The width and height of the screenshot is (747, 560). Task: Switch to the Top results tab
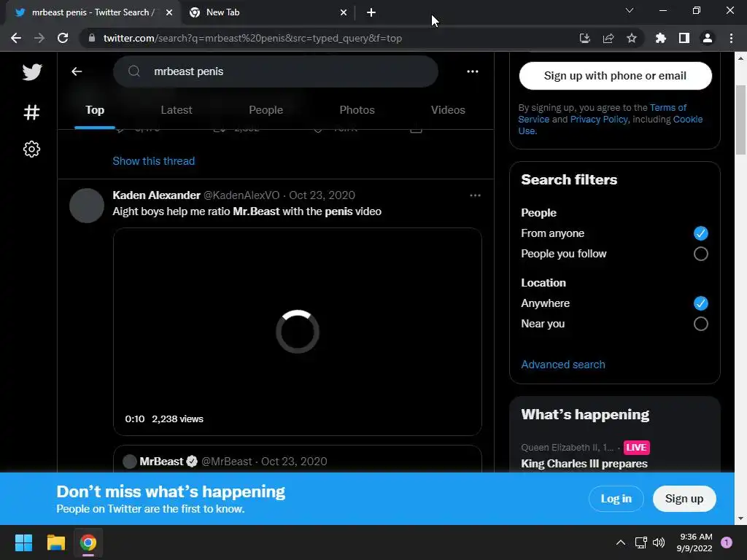click(x=95, y=110)
